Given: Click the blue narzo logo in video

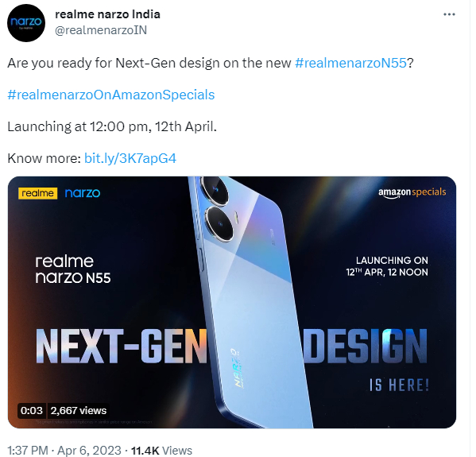Looking at the screenshot, I should (x=83, y=193).
